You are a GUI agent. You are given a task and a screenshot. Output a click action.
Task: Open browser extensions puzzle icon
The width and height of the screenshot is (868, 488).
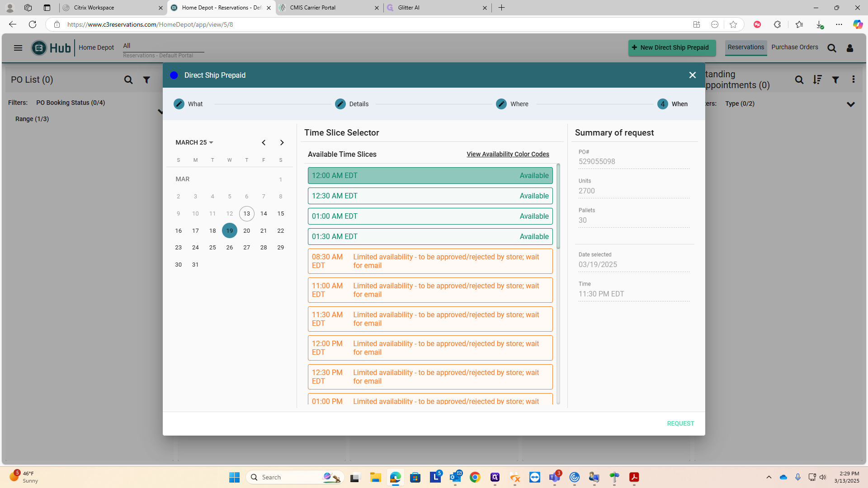pyautogui.click(x=777, y=24)
